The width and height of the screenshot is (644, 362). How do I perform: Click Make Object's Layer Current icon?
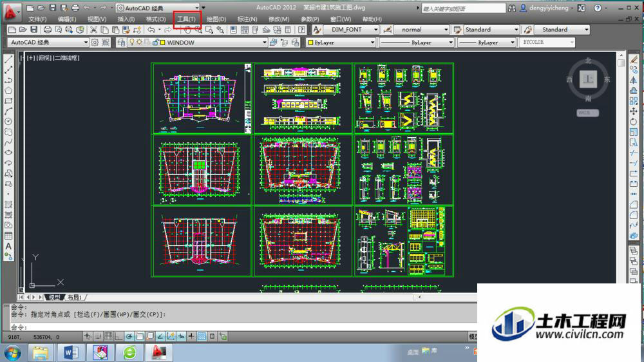[x=274, y=43]
